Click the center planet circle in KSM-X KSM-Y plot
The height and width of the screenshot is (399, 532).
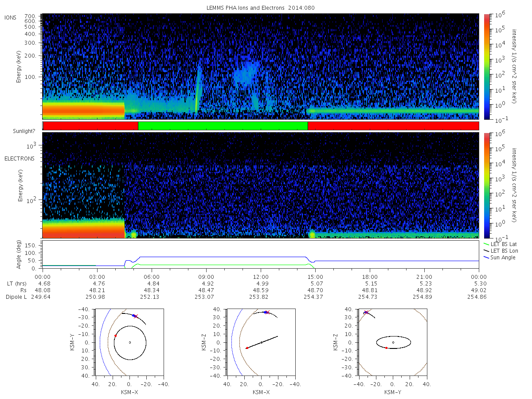(129, 342)
